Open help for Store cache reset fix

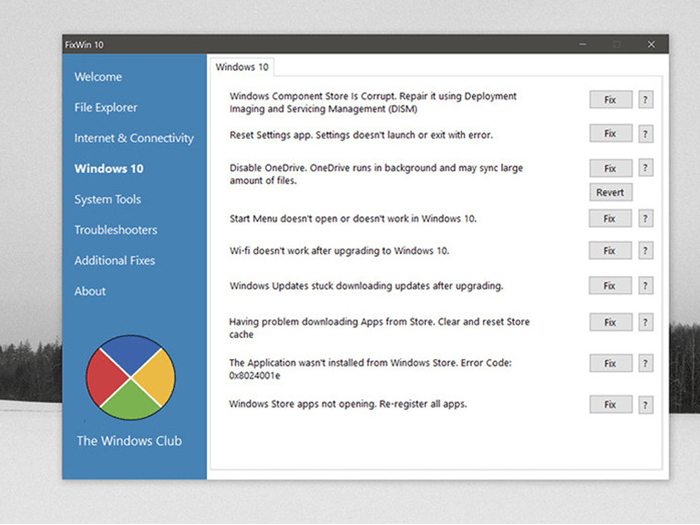(x=646, y=322)
